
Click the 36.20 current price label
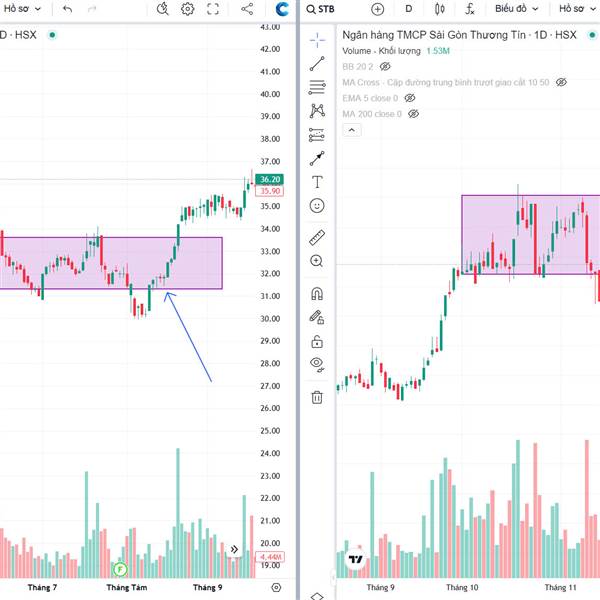(269, 179)
